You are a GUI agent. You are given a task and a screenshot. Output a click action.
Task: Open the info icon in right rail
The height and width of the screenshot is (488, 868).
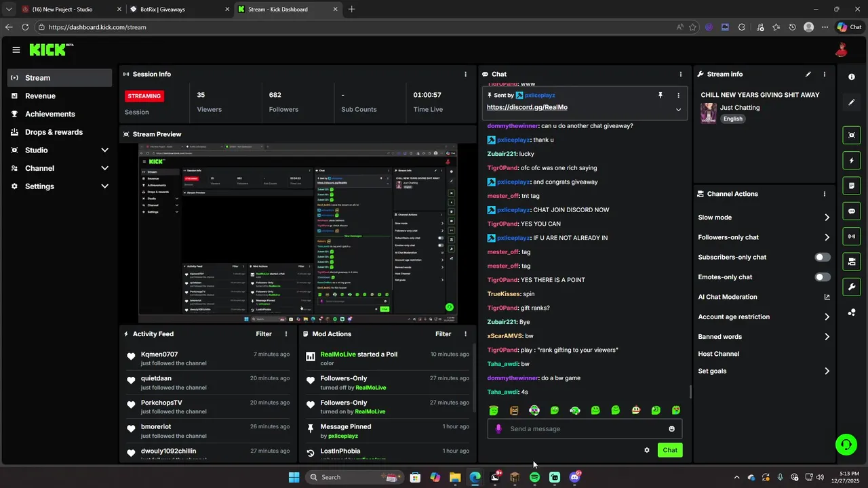tap(852, 77)
